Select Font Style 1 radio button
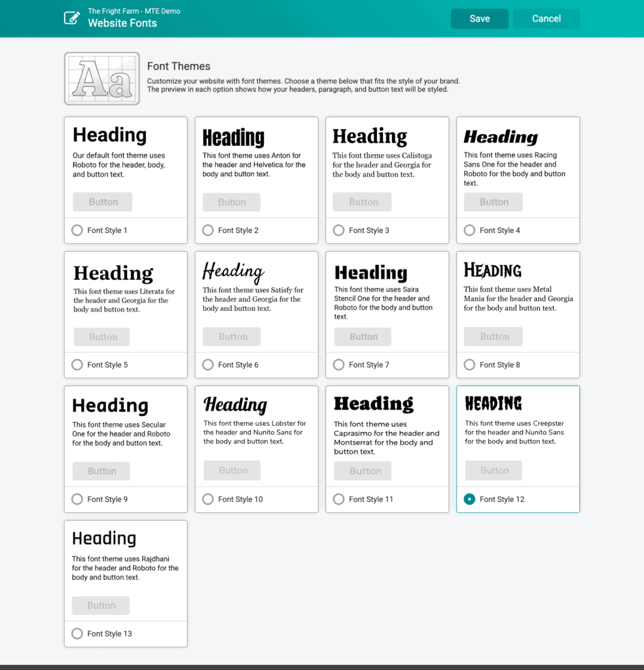The image size is (644, 670). [x=77, y=230]
